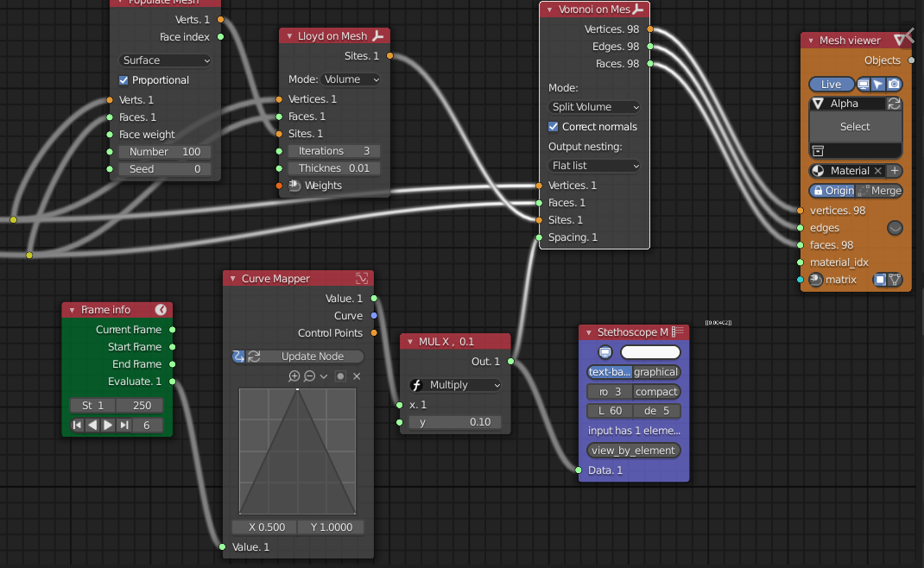Click the X delete-point icon in Curve Mapper

(357, 376)
